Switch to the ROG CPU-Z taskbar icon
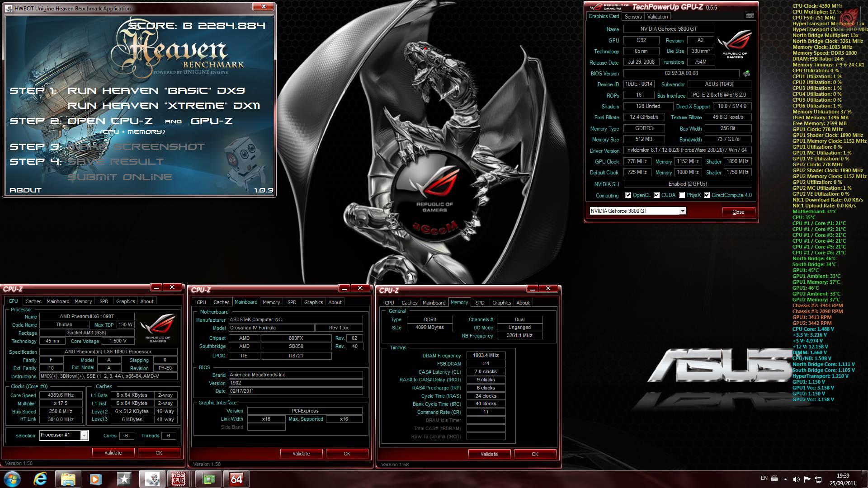 point(179,479)
